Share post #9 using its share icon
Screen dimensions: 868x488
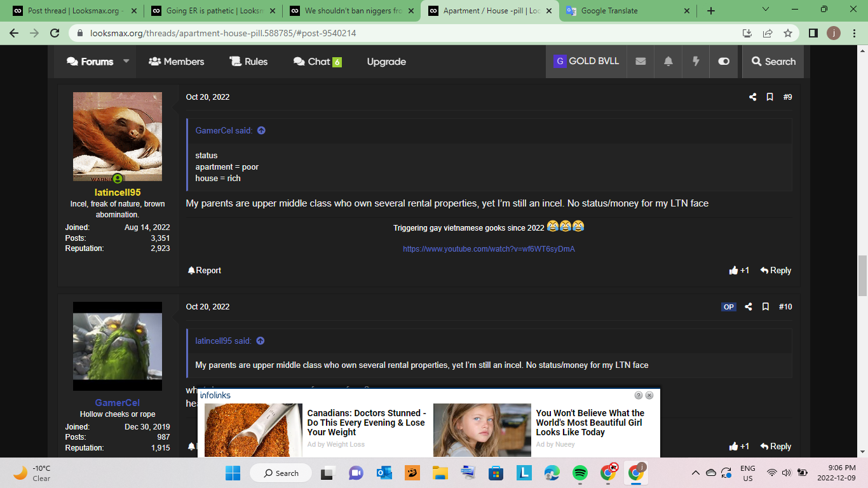[752, 97]
